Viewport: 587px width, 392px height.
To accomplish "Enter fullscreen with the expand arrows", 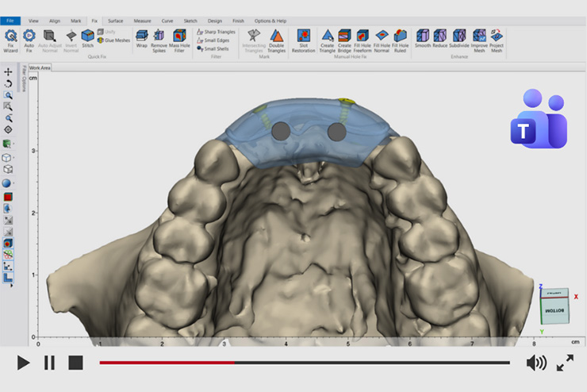I will pos(565,363).
